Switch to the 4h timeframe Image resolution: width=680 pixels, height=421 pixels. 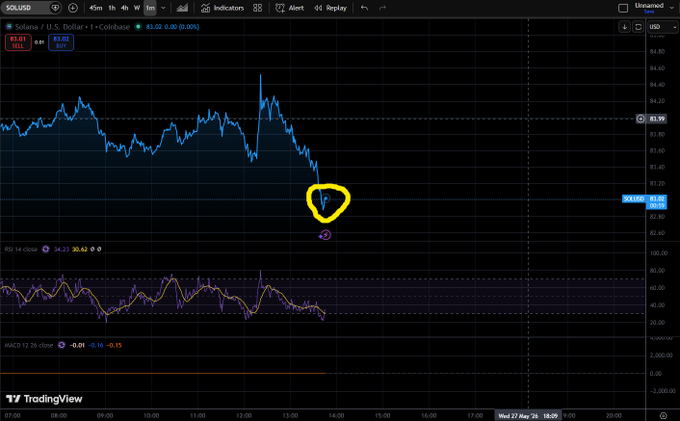click(124, 8)
